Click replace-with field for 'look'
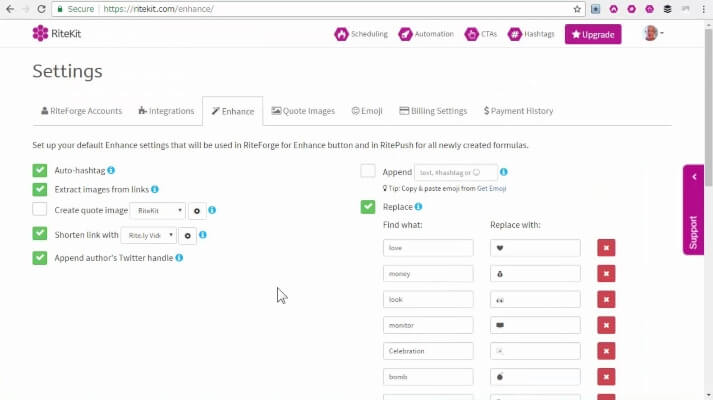The width and height of the screenshot is (713, 400). coord(535,300)
